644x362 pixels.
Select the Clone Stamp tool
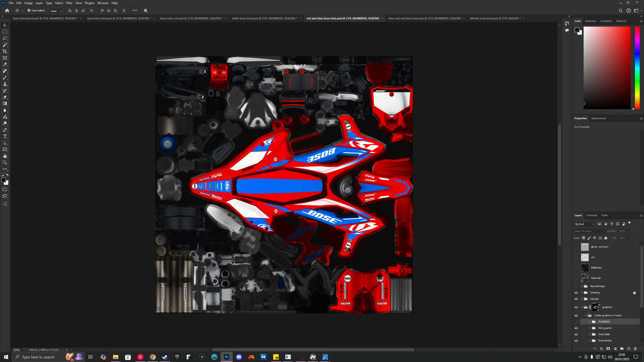(x=5, y=84)
